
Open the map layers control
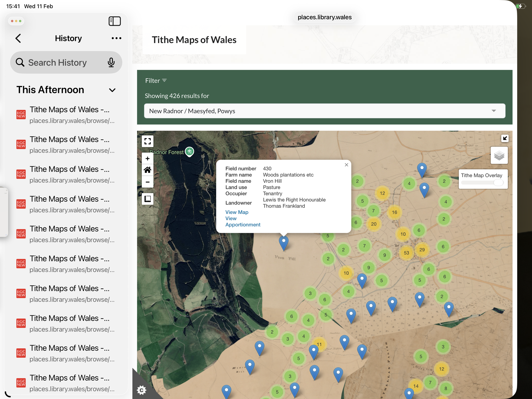pos(499,155)
